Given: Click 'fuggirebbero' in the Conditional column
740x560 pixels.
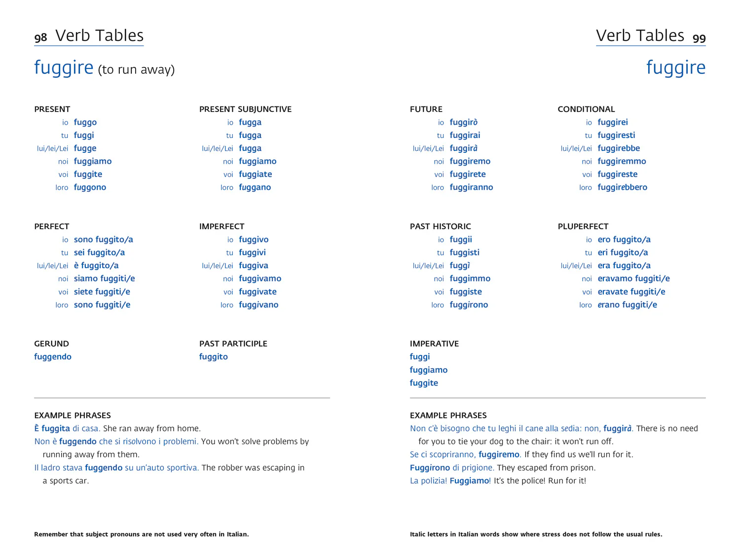Looking at the screenshot, I should pos(622,187).
